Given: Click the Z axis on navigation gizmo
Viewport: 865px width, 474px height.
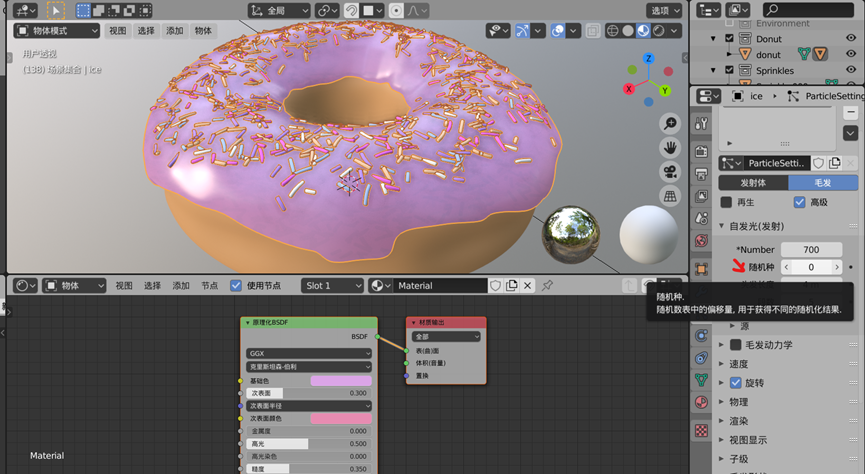Looking at the screenshot, I should click(x=649, y=58).
